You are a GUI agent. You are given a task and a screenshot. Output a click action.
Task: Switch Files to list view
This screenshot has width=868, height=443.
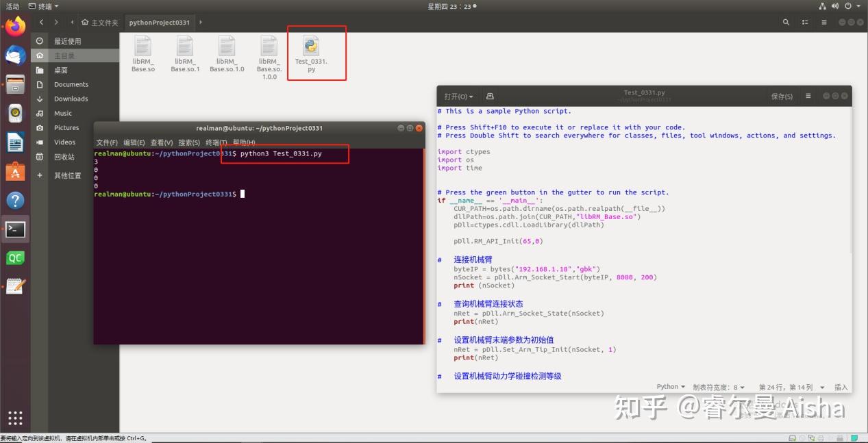pyautogui.click(x=804, y=22)
